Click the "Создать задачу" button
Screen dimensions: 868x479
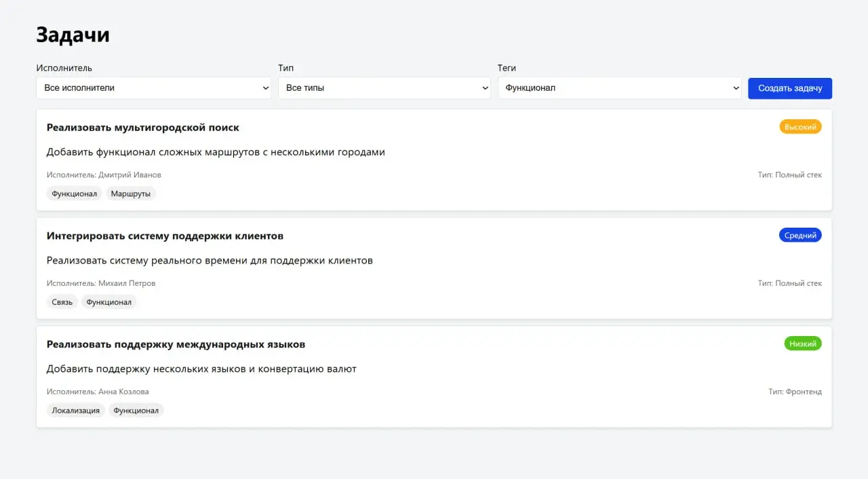click(789, 88)
